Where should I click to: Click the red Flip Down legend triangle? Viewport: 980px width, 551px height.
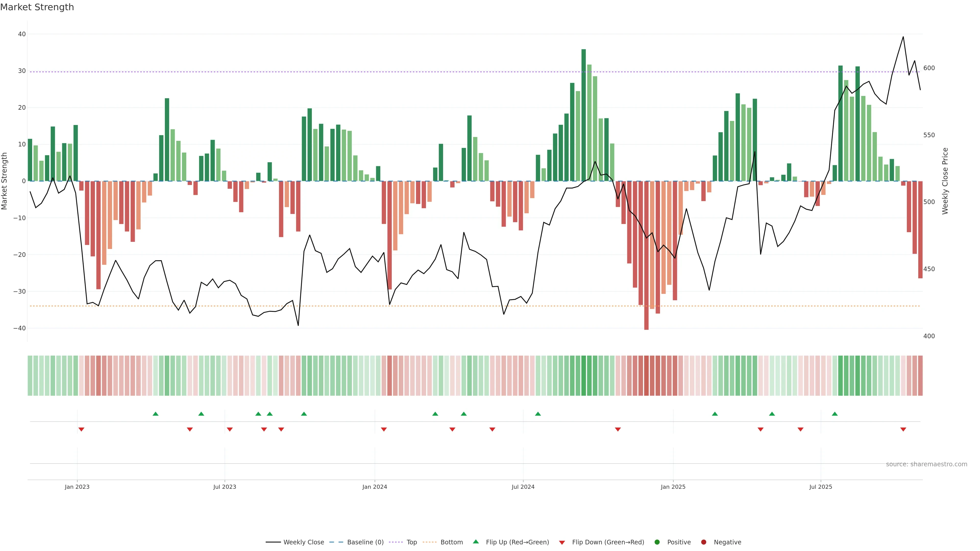(x=562, y=543)
